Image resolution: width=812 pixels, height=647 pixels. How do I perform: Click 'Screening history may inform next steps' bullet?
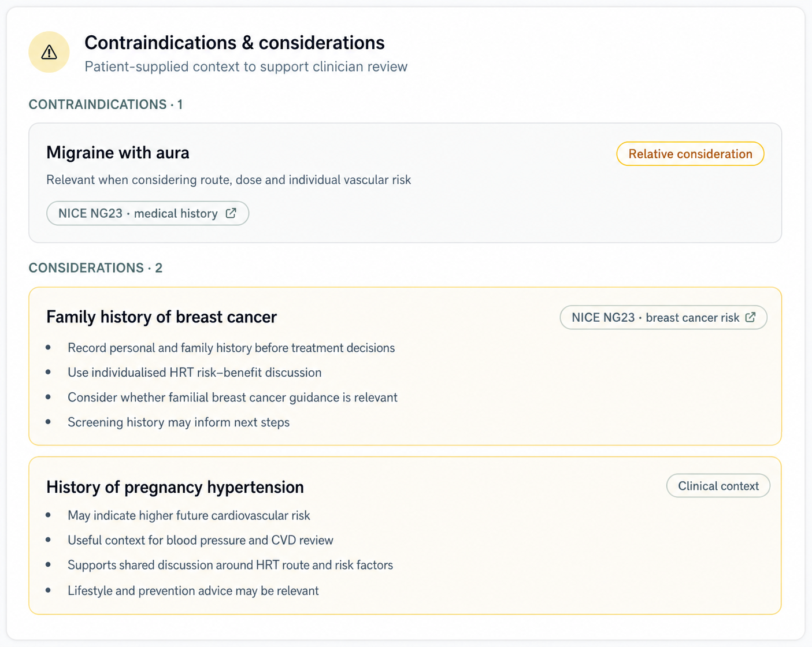(x=179, y=422)
